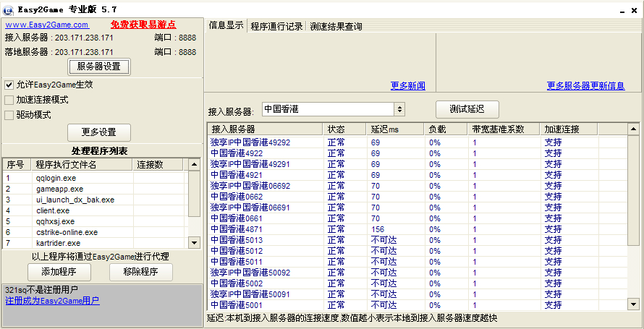Sort by 状态 column header
Viewport: 644px width, 329px height.
click(x=344, y=129)
